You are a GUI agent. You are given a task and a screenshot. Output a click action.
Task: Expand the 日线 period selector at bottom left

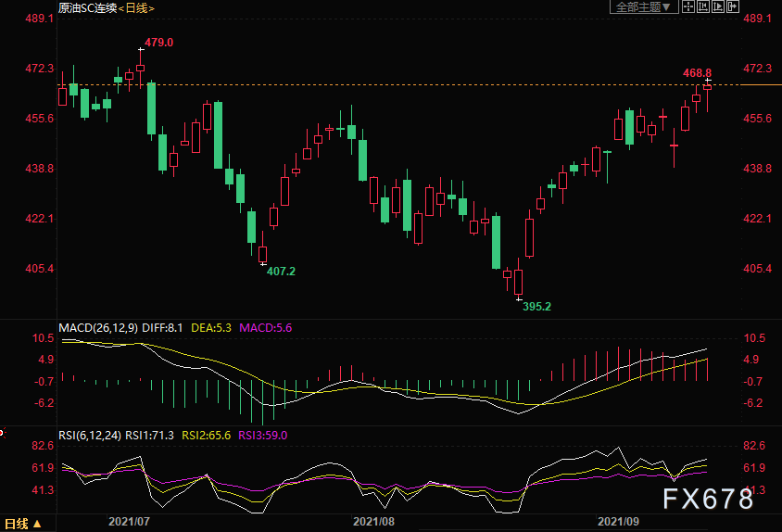click(23, 524)
